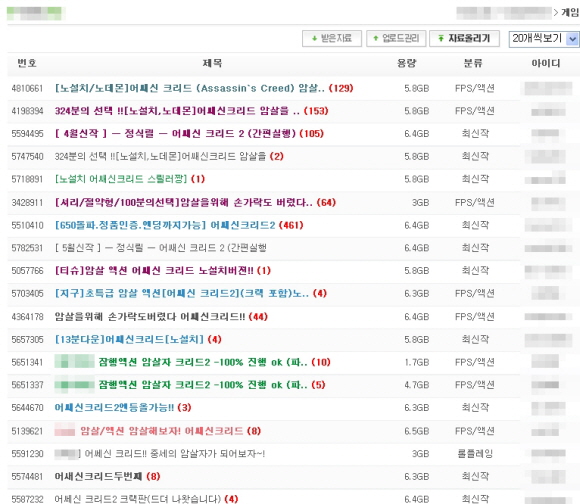Image resolution: width=580 pixels, height=504 pixels.
Task: Click the (129) comment count
Action: click(341, 88)
